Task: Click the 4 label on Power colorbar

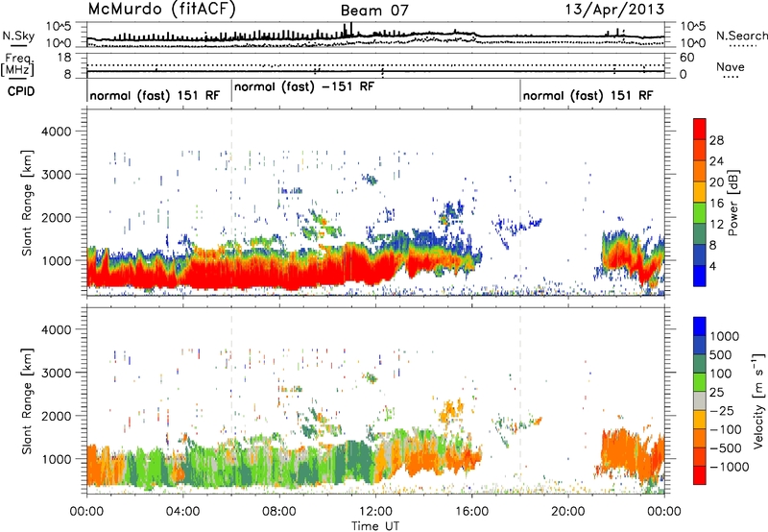Action: [713, 266]
